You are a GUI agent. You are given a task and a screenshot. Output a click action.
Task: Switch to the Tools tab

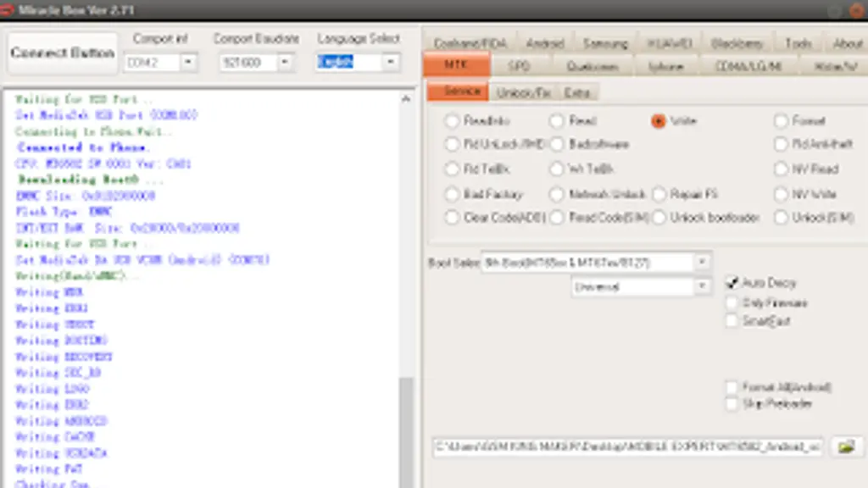798,43
